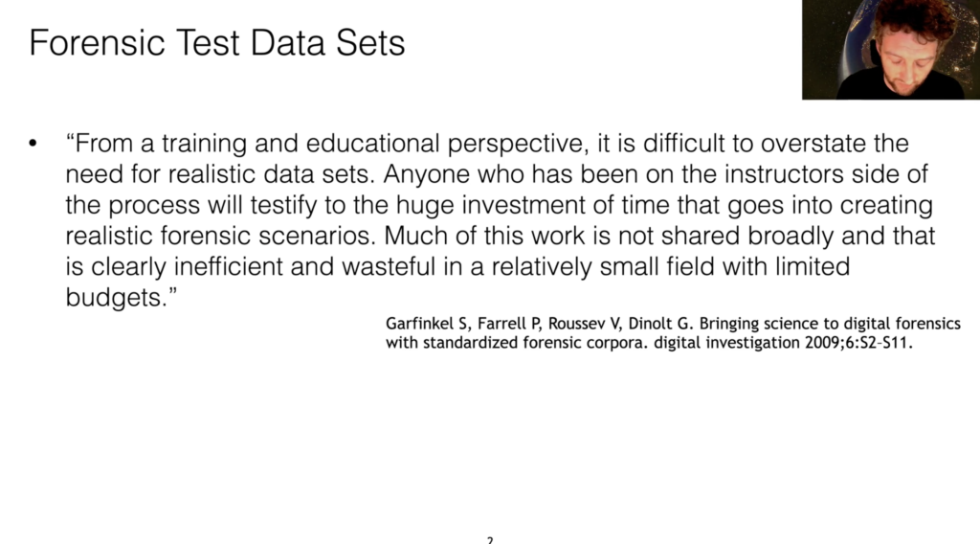Click the bullet point marker before the quote
980x544 pixels.
point(34,145)
